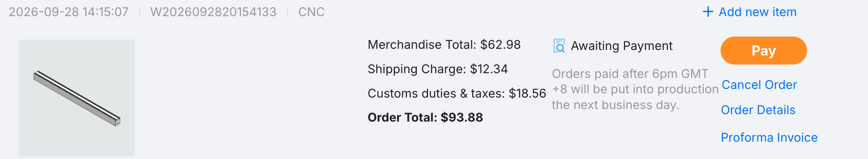868x159 pixels.
Task: Open the Proforma Invoice link
Action: (769, 137)
